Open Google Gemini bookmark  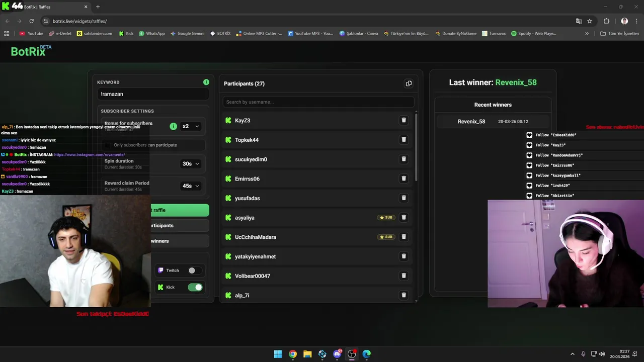point(187,34)
